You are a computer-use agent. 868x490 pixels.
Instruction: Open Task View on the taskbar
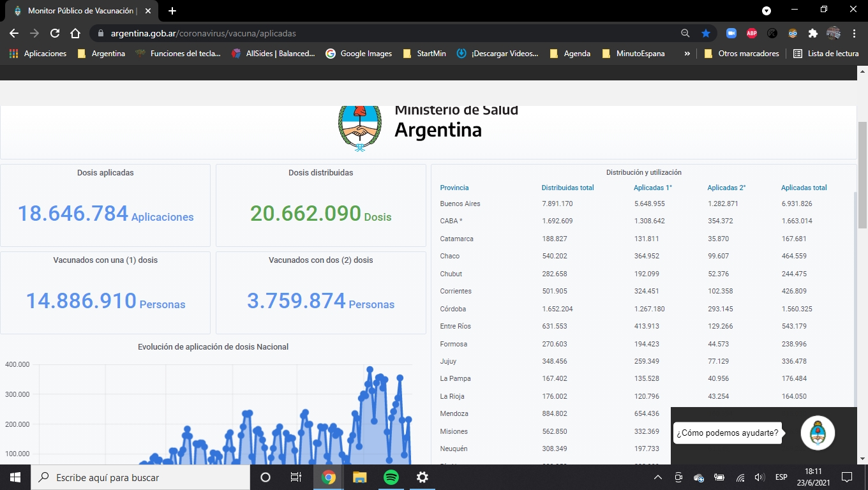pos(296,477)
